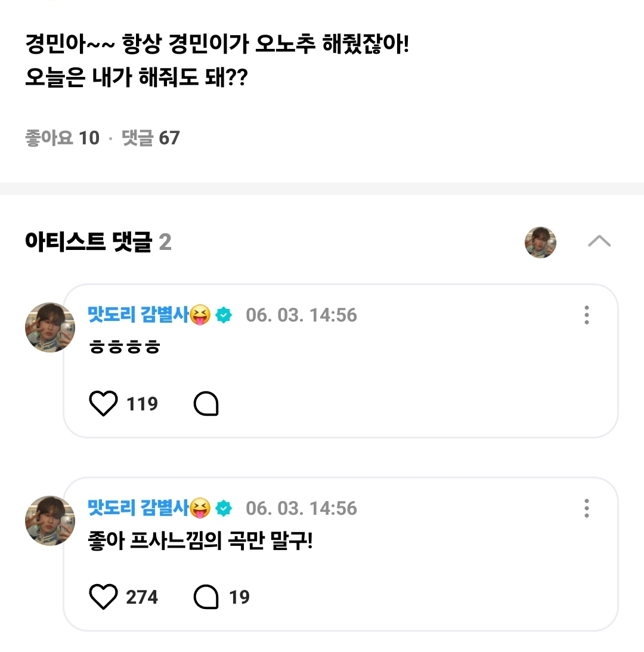Open more options for first artist comment

[x=587, y=315]
